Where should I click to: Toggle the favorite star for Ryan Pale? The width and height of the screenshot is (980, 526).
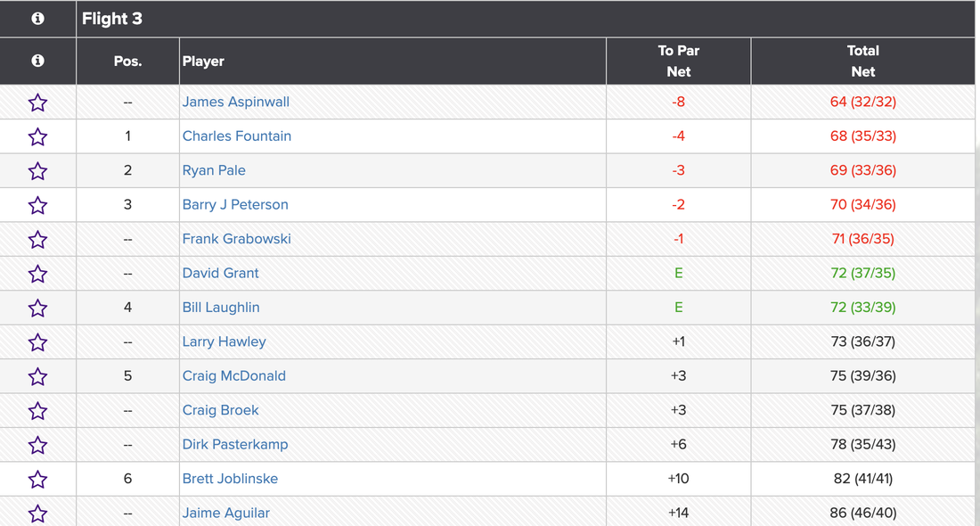tap(37, 171)
